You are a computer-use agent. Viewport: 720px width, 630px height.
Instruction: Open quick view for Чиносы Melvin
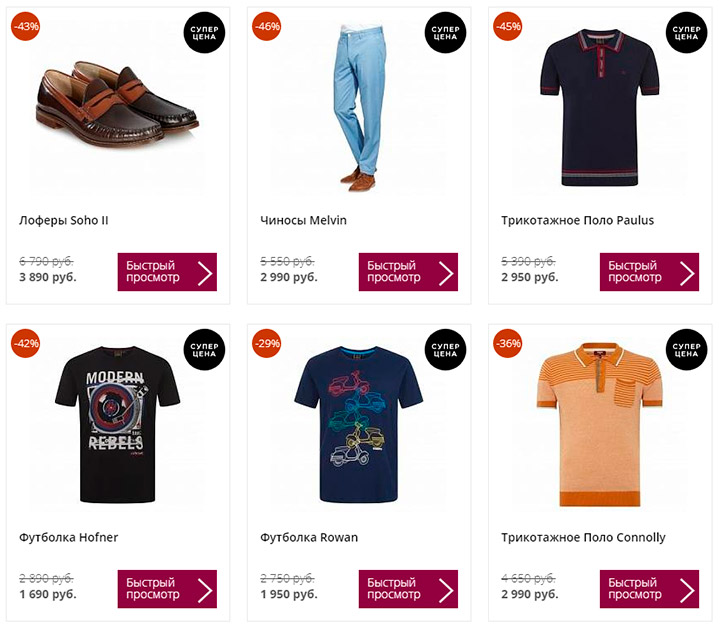click(408, 272)
